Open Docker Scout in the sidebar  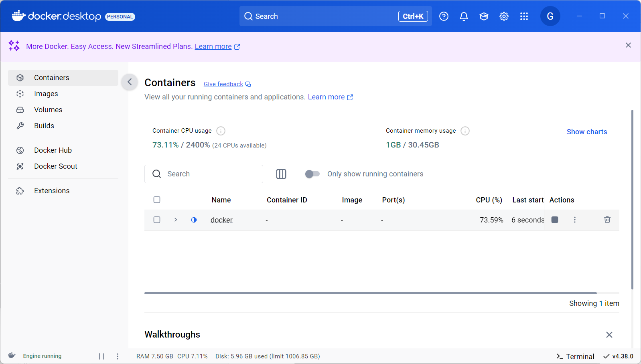tap(63, 166)
